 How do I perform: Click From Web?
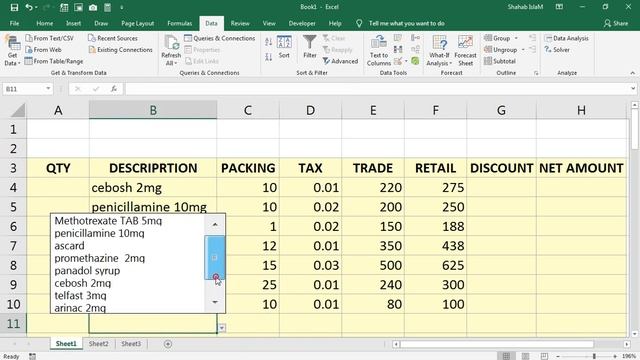tap(43, 49)
